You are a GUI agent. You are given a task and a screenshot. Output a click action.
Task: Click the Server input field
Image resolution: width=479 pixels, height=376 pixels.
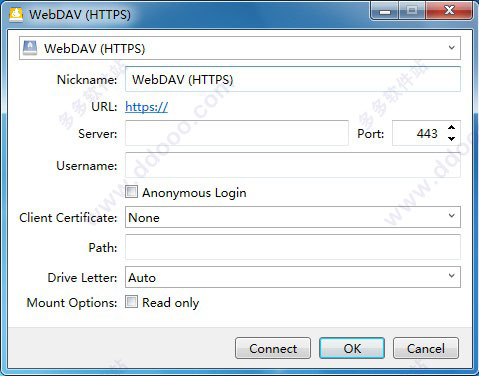click(x=237, y=133)
